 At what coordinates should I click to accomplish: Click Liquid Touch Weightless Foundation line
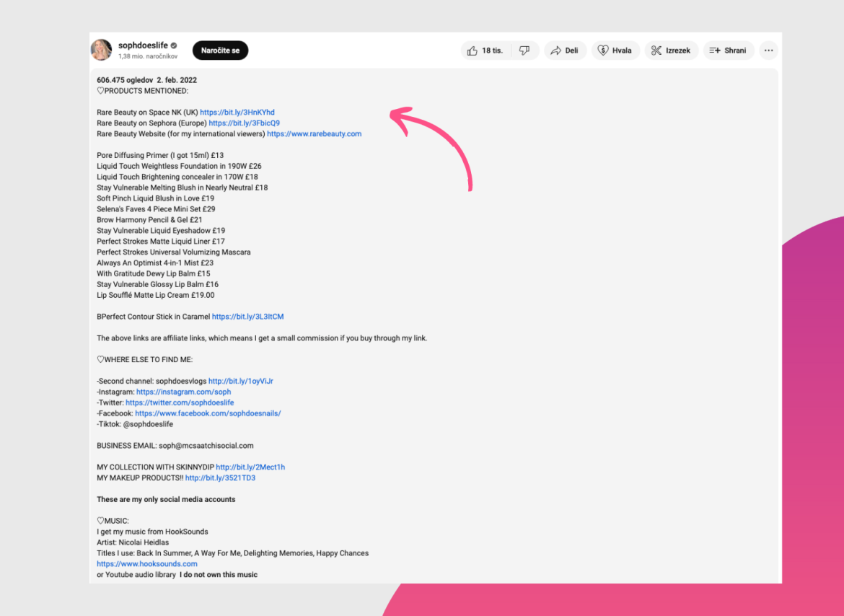(x=179, y=166)
